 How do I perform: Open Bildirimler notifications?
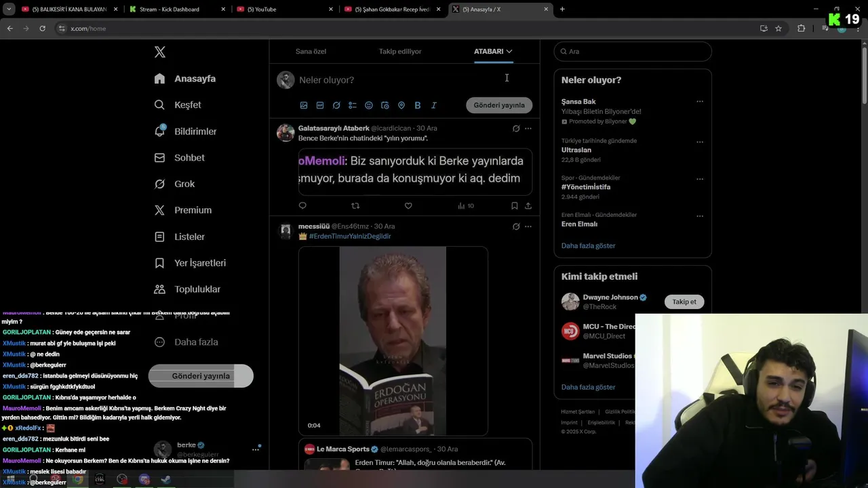185,131
